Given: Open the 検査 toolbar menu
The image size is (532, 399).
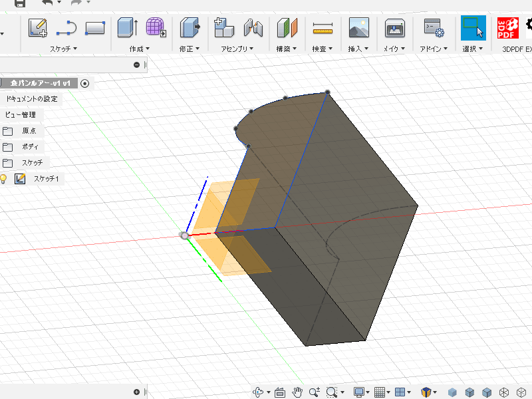Looking at the screenshot, I should tap(323, 49).
